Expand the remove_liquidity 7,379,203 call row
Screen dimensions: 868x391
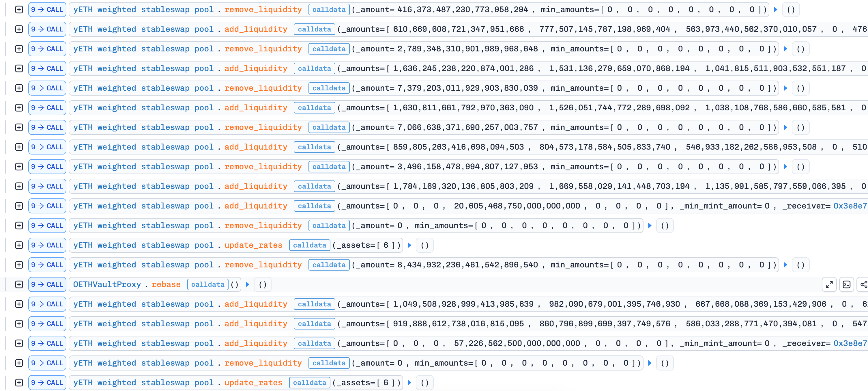19,88
